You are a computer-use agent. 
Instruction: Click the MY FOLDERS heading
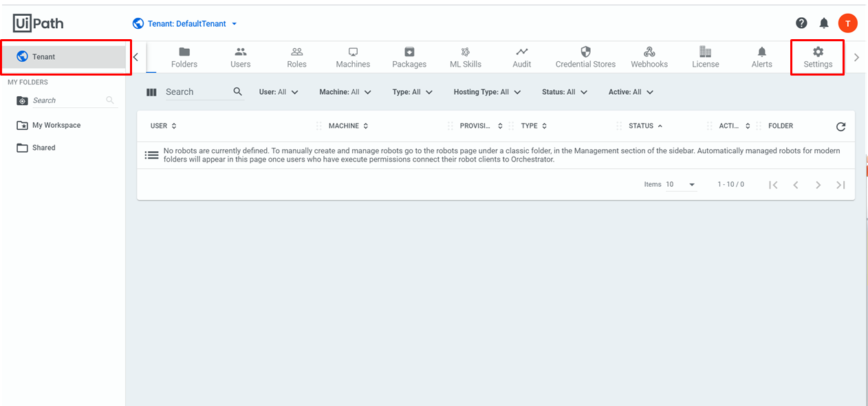pyautogui.click(x=28, y=82)
